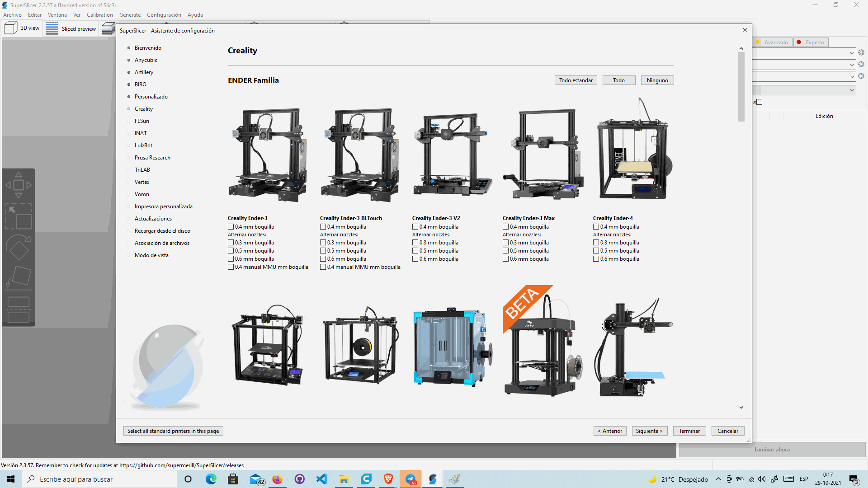Open second preset settings gear icon
Viewport: 868px width, 488px height.
click(861, 64)
